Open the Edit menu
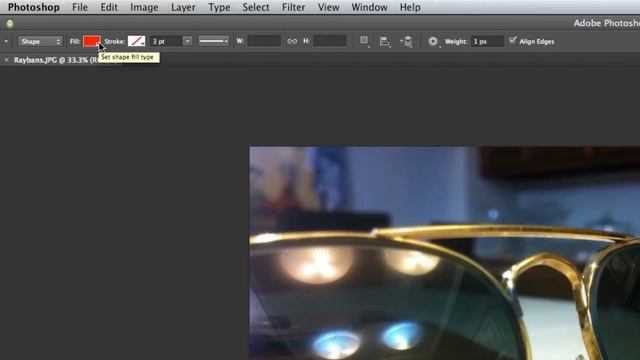Screen dimensions: 640x360 click(109, 7)
